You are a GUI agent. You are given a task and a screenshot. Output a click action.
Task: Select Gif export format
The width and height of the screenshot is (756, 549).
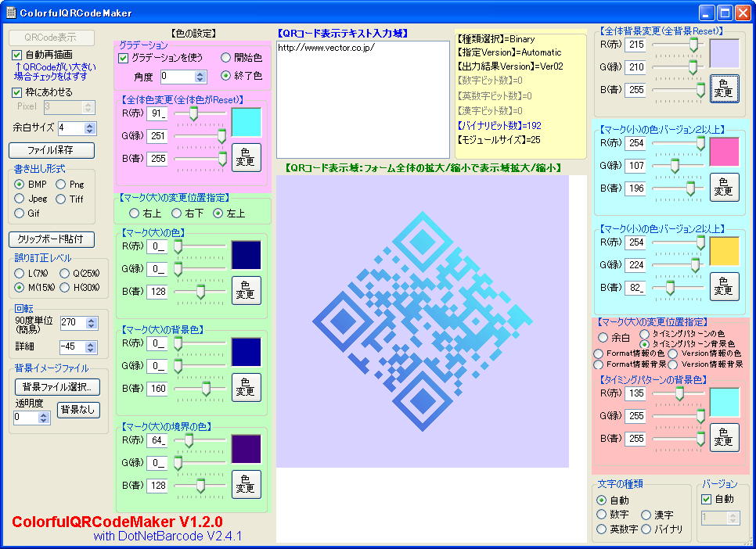click(20, 213)
